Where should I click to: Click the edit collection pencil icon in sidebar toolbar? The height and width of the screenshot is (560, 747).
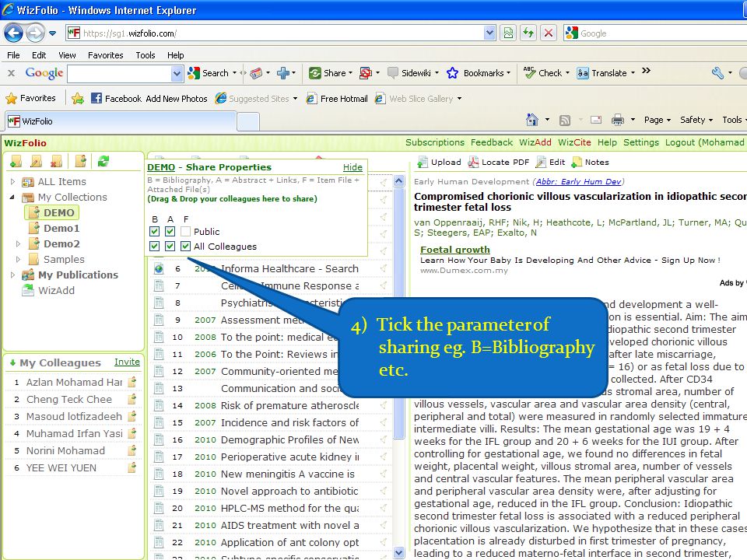pos(37,162)
